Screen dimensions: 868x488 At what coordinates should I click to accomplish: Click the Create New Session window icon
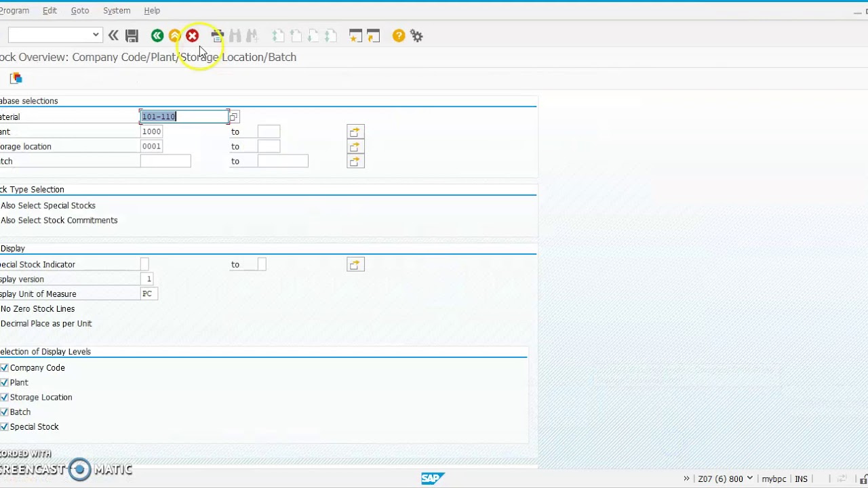click(x=355, y=36)
